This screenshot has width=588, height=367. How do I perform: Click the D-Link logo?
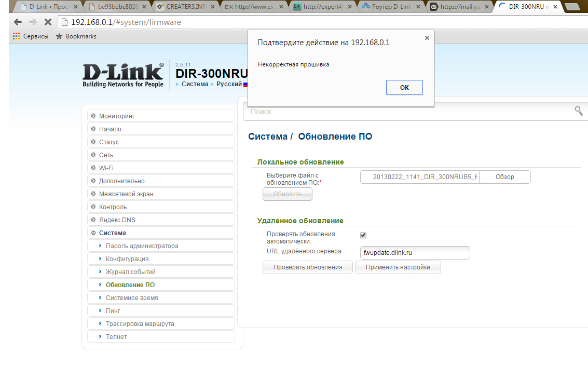123,75
